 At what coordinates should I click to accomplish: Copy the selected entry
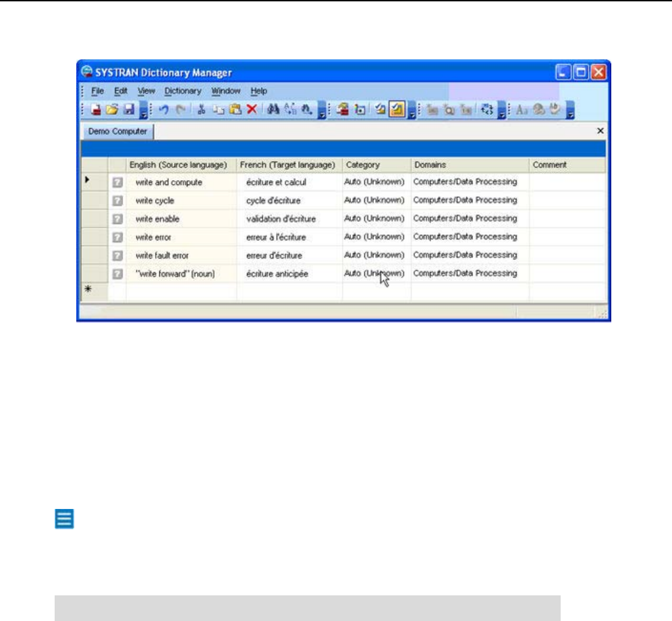click(x=219, y=110)
